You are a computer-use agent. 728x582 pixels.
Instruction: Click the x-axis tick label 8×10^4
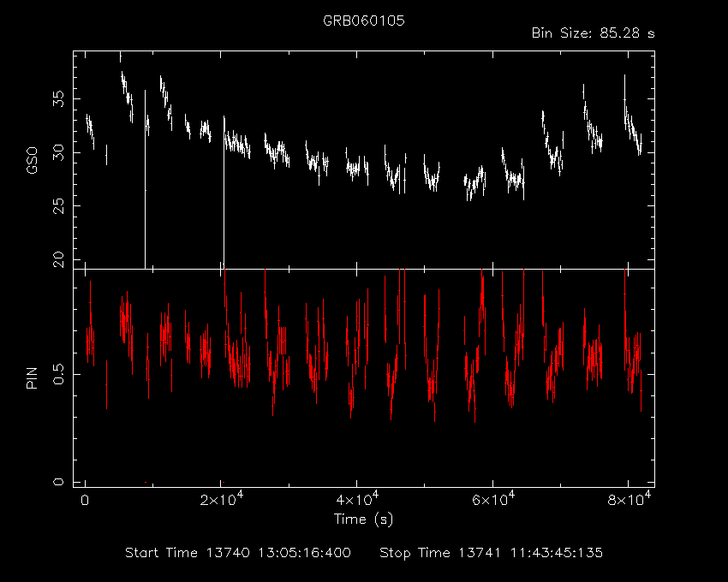click(x=630, y=498)
